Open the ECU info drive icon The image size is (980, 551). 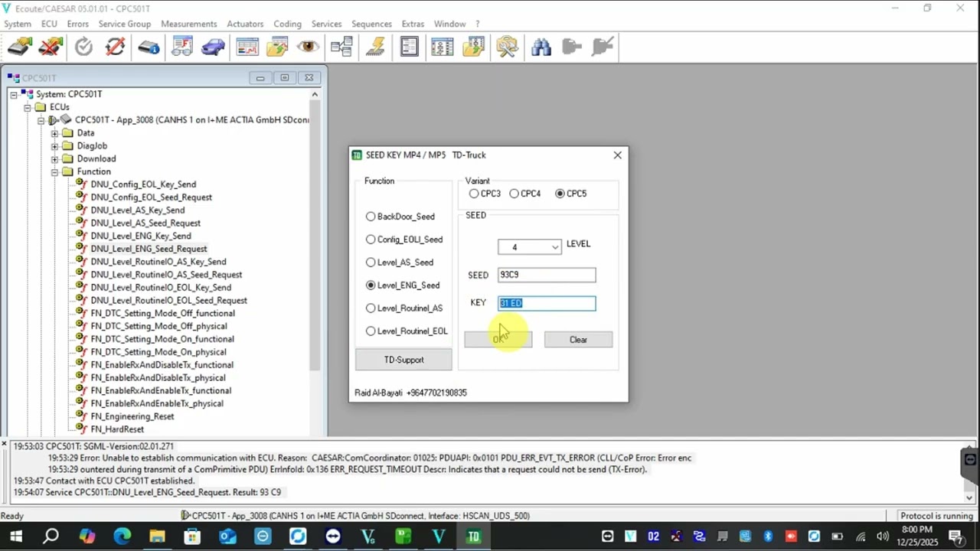(149, 47)
